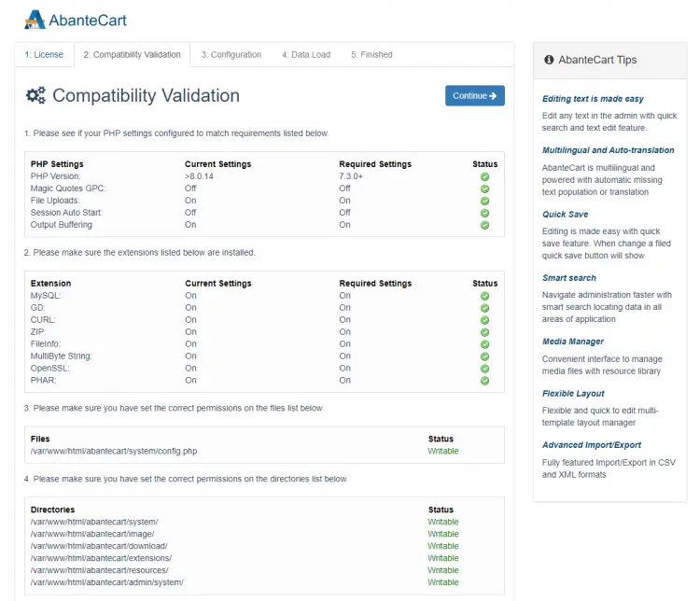Go to the Data Load tab
The height and width of the screenshot is (601, 700).
coord(306,55)
